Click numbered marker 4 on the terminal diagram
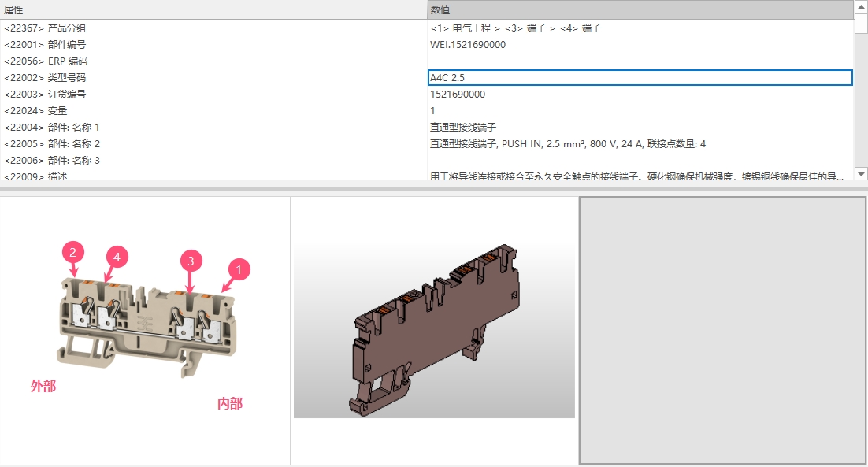 117,257
